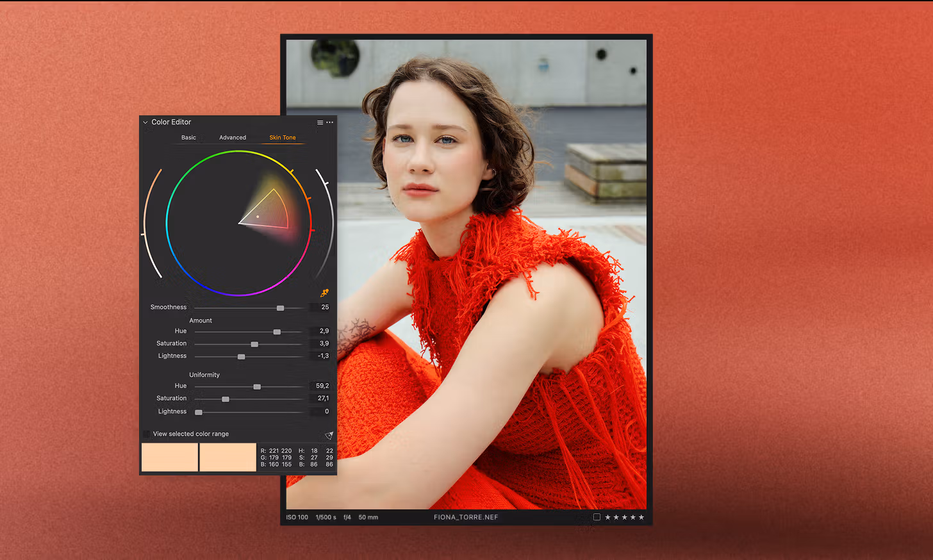Click the FIONA_TORRE.NEF file name
The image size is (933, 560).
[x=466, y=517]
